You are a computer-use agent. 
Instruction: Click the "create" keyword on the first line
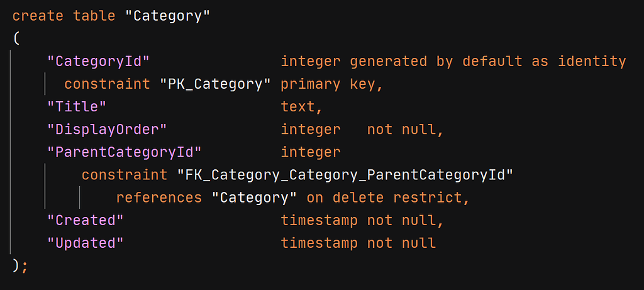click(x=38, y=16)
